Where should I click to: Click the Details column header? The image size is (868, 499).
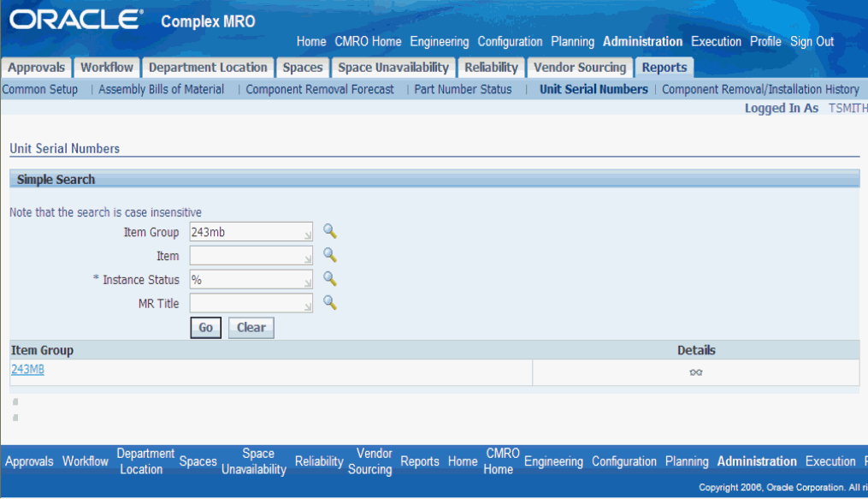[x=696, y=350]
